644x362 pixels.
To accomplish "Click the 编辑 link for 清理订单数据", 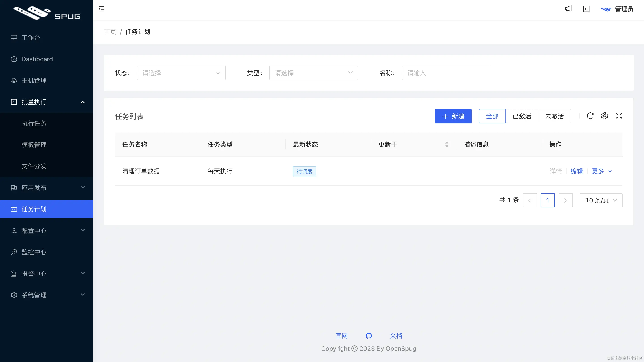I will click(577, 171).
